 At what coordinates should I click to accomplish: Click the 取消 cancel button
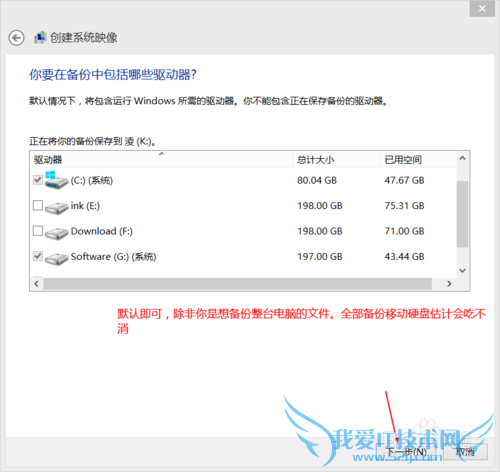coord(465,452)
